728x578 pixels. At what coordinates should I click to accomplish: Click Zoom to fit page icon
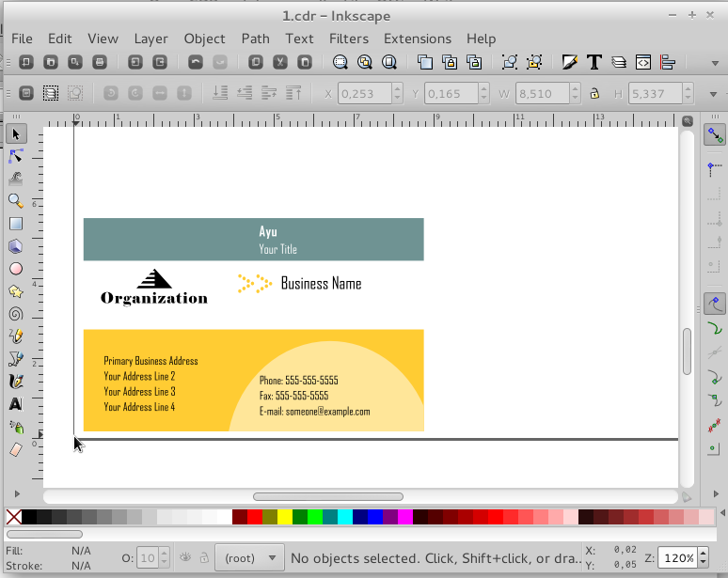(x=389, y=62)
